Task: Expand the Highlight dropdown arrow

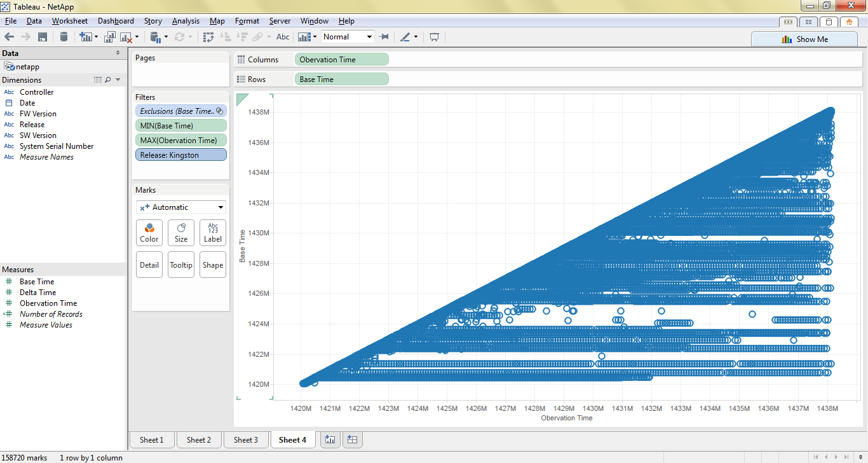Action: 416,37
